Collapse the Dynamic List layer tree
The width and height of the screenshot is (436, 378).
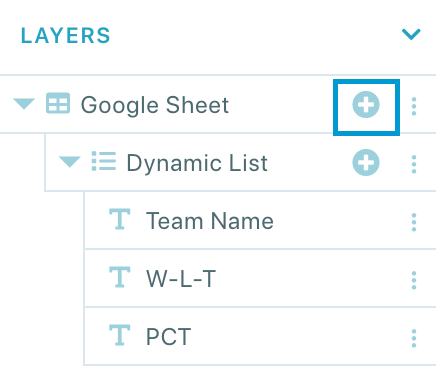(70, 162)
